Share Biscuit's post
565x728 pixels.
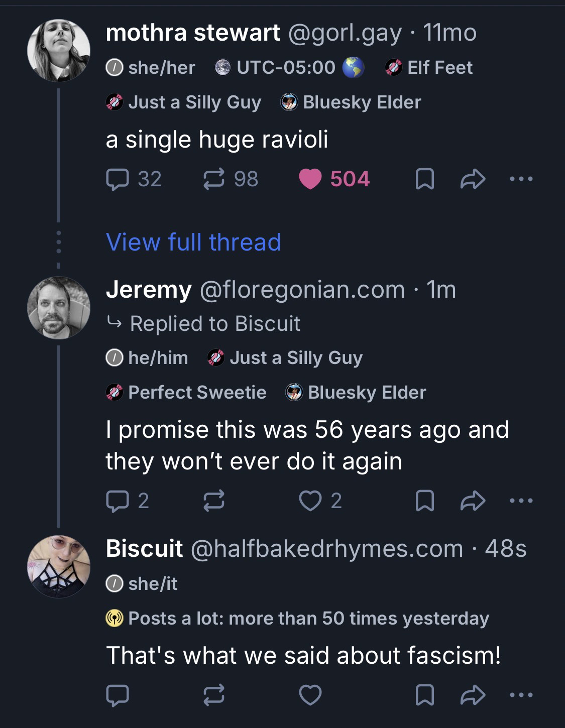point(473,695)
